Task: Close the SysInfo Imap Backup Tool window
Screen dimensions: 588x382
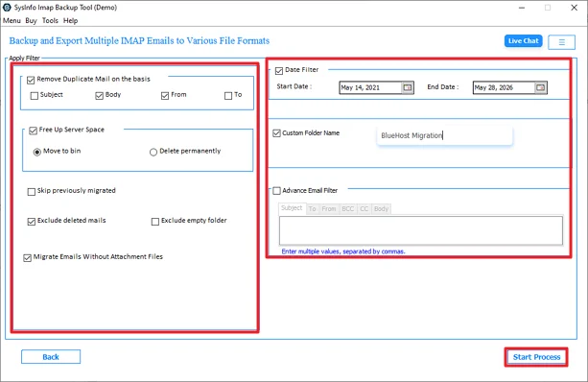Action: click(x=575, y=8)
